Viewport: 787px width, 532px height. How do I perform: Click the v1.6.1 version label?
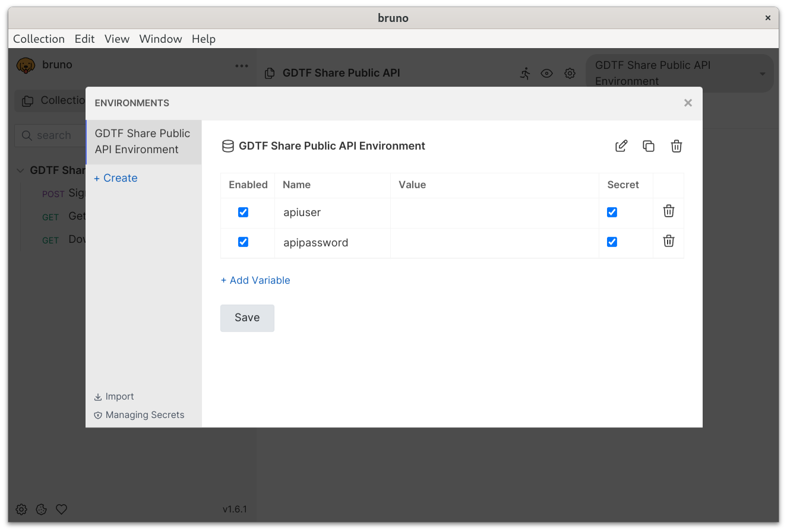point(235,509)
